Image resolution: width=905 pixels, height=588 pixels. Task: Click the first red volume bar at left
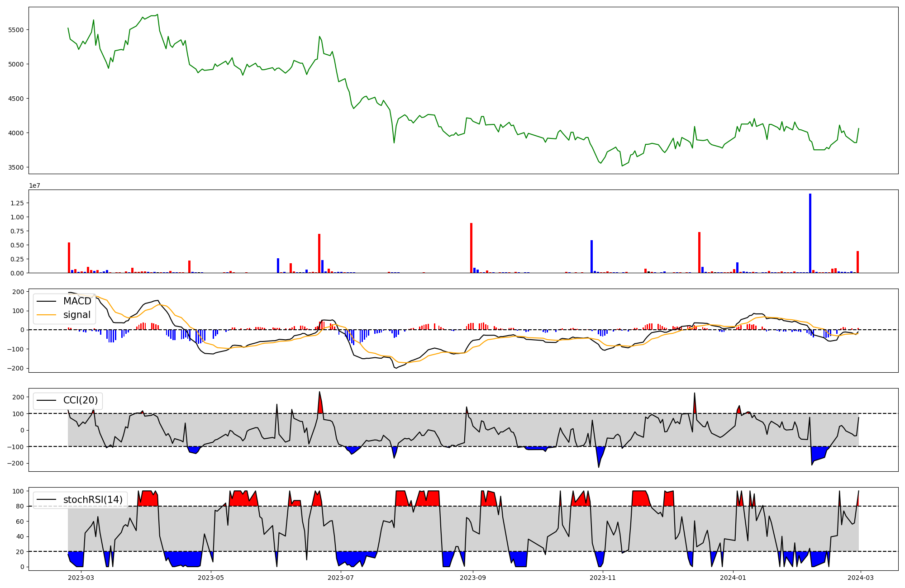pos(69,257)
